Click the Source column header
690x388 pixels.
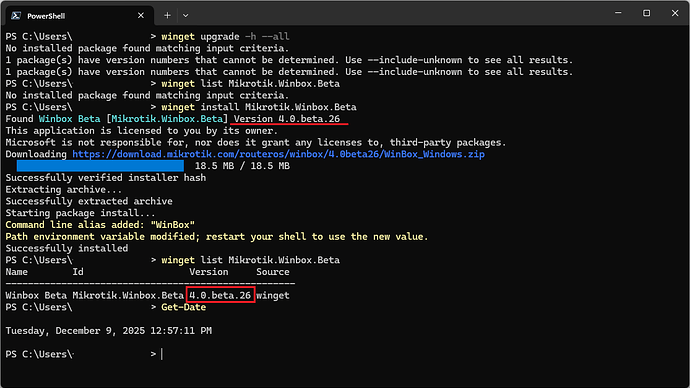coord(273,272)
